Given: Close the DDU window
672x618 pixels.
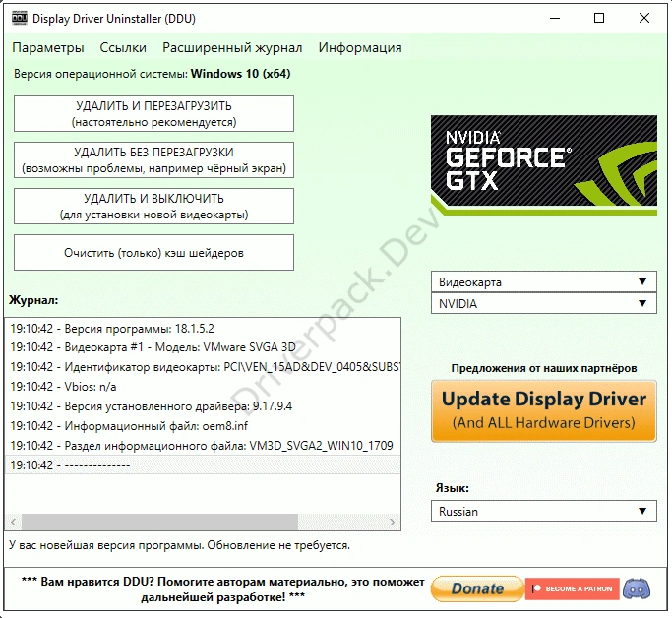Looking at the screenshot, I should pos(644,18).
